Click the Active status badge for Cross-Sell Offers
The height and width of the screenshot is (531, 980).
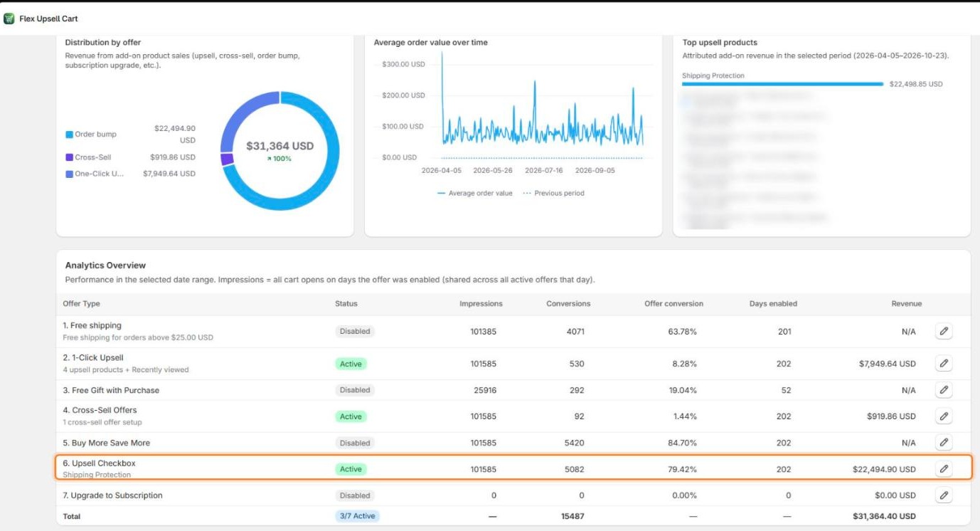[351, 416]
